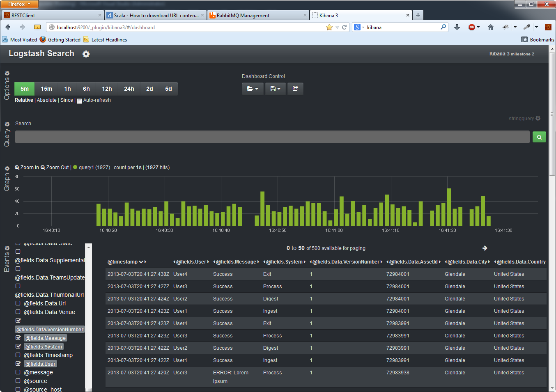Move @fields.Data.AssetId column left
Screen dimensions: 556x392
(x=388, y=262)
